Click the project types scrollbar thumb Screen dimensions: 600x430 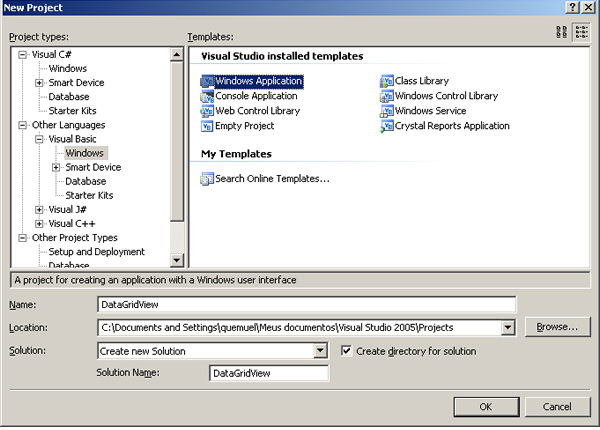(x=177, y=142)
